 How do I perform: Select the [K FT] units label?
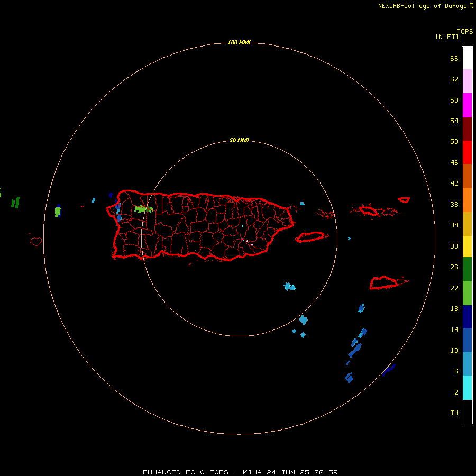coord(447,36)
